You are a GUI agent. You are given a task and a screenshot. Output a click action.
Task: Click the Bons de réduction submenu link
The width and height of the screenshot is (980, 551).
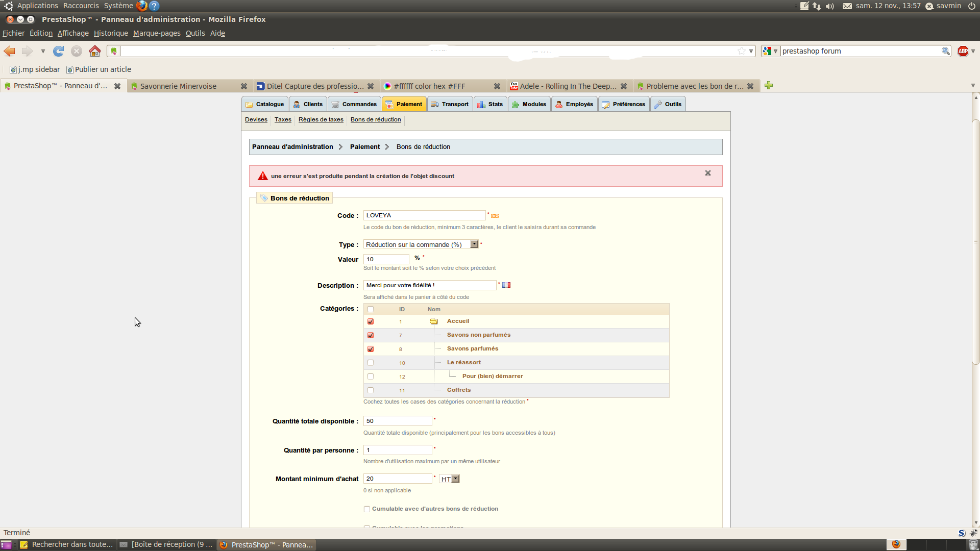pos(376,119)
